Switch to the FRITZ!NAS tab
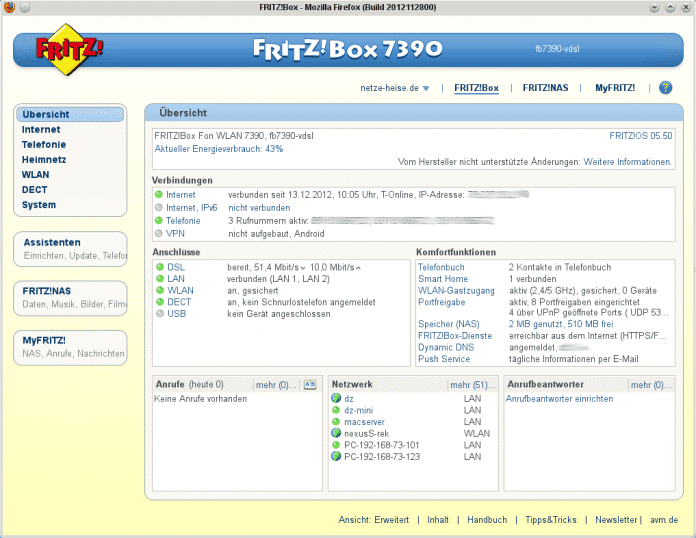Screen dimensions: 696x538 click(x=545, y=88)
